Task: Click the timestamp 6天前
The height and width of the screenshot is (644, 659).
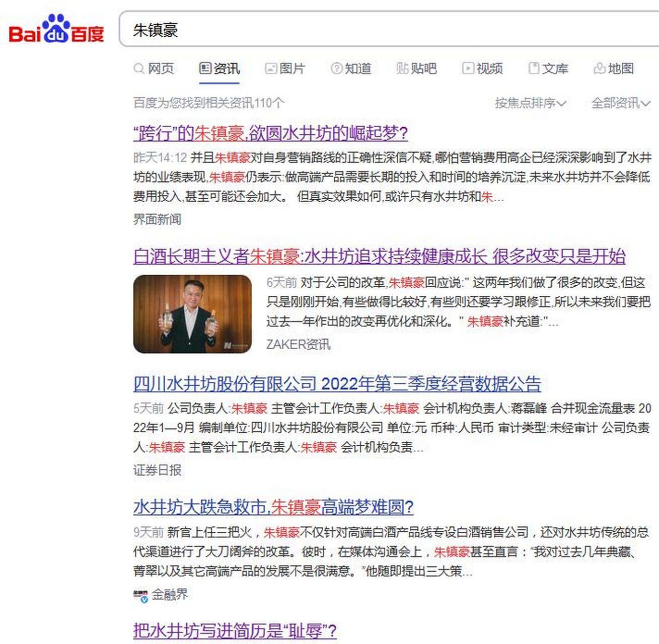Action: tap(281, 283)
